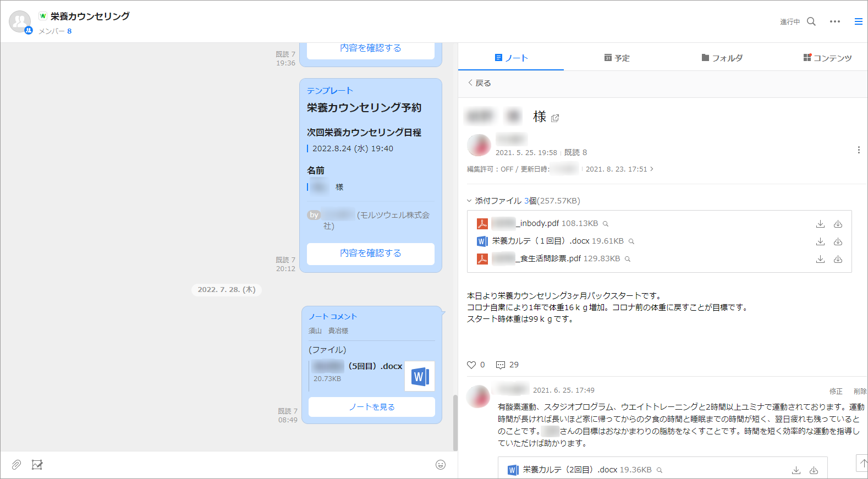
Task: Click the paperclip attach file icon
Action: [17, 465]
